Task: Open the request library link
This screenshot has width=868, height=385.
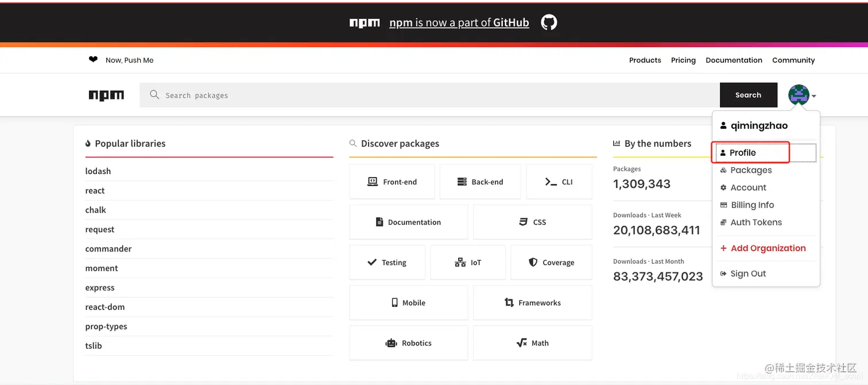Action: point(100,229)
